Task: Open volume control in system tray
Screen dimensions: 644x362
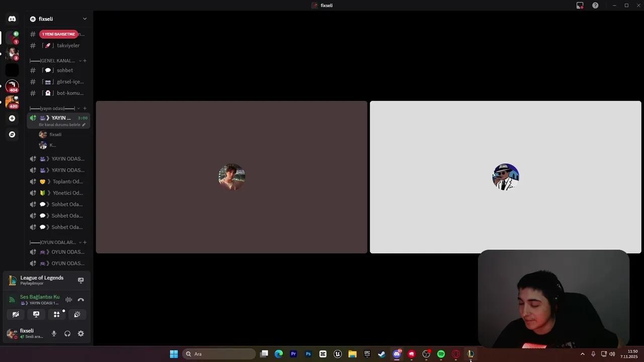Action: [x=612, y=354]
